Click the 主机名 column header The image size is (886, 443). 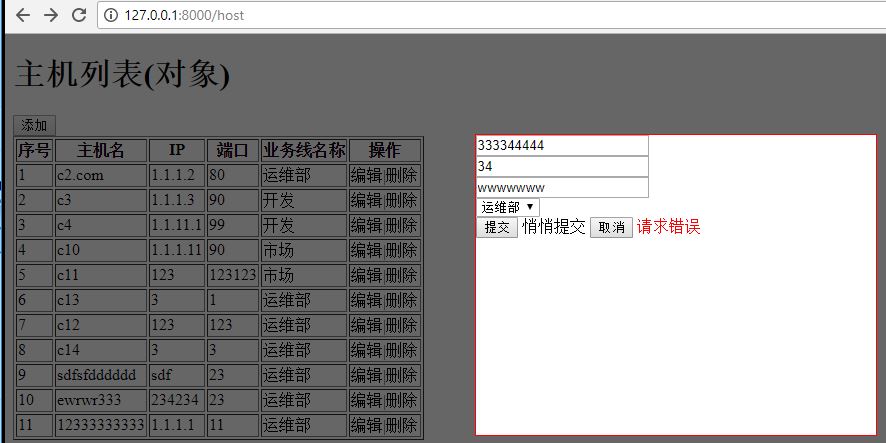pos(101,150)
